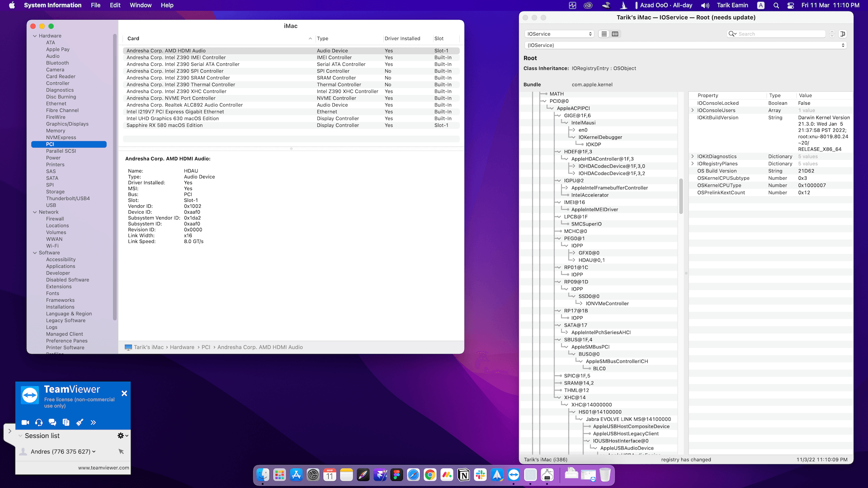Open the (IOService) path popup
Image resolution: width=868 pixels, height=488 pixels.
click(x=685, y=45)
